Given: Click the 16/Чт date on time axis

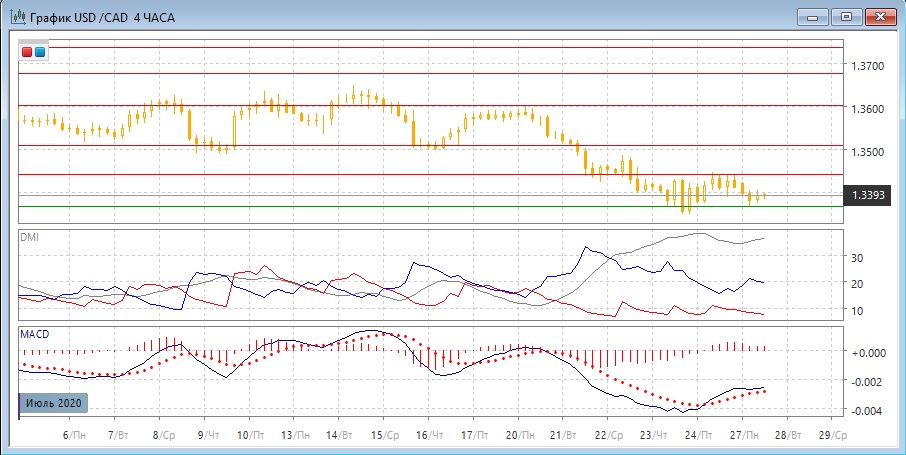Looking at the screenshot, I should [430, 434].
